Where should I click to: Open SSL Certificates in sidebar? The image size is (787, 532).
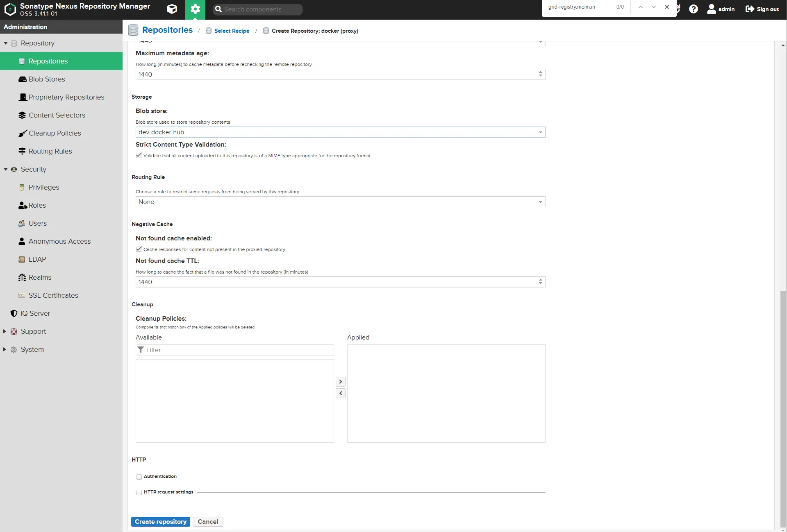tap(53, 295)
